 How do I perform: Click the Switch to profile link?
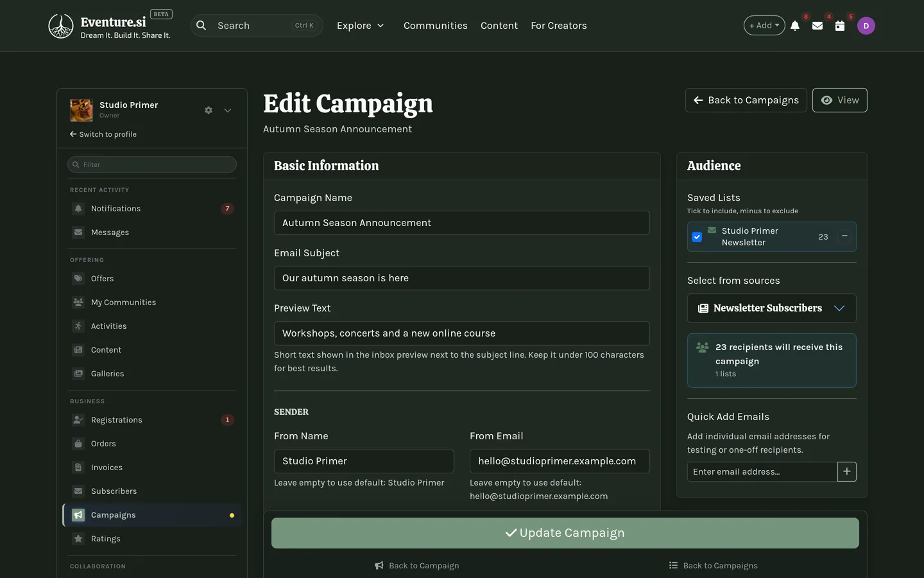click(x=103, y=134)
